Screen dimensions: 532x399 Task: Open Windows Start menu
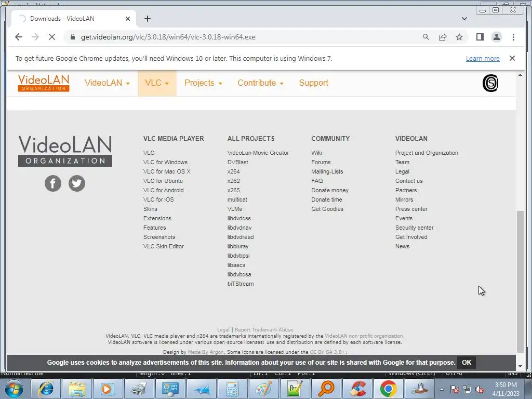pos(14,389)
